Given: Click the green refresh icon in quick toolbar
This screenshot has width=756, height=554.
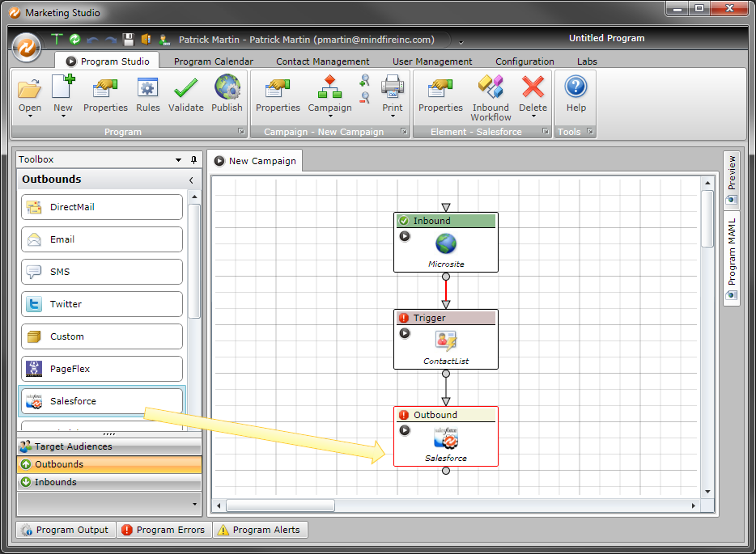Looking at the screenshot, I should [x=74, y=39].
